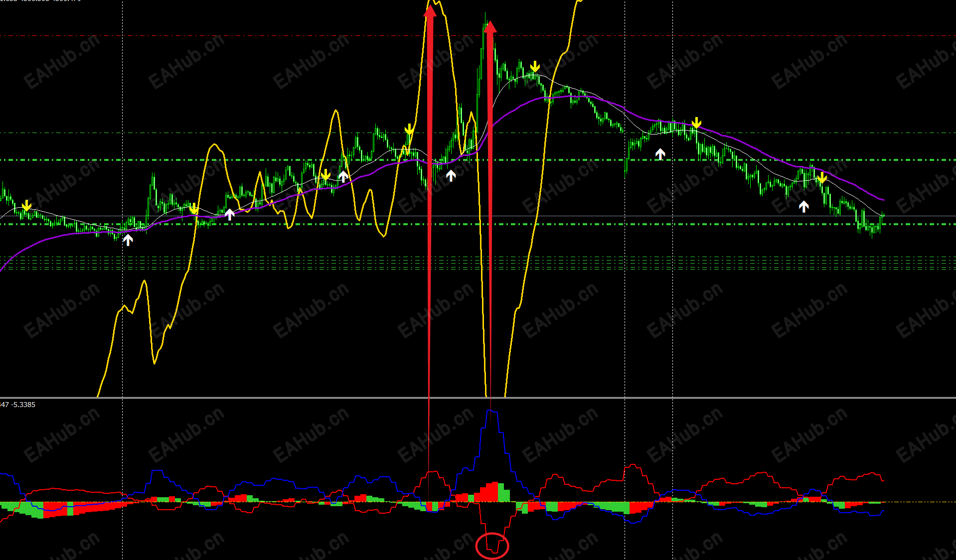Select the rightmost yellow down sell arrow

tap(822, 177)
